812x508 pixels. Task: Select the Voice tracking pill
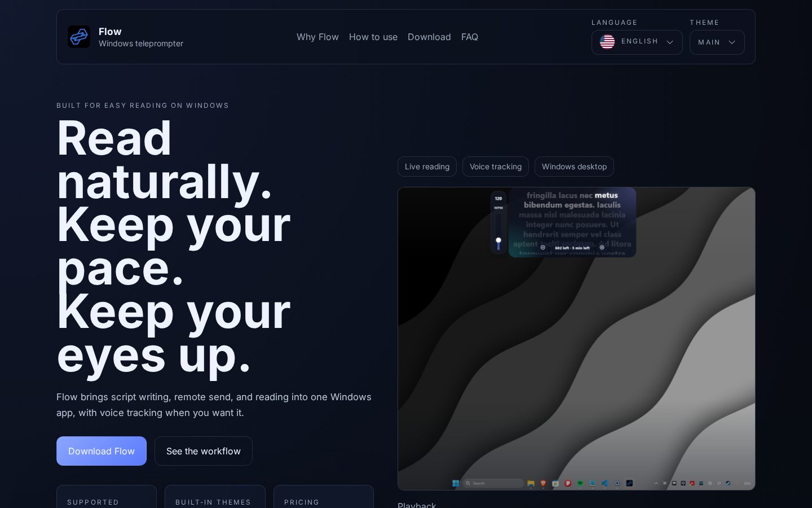pyautogui.click(x=496, y=167)
